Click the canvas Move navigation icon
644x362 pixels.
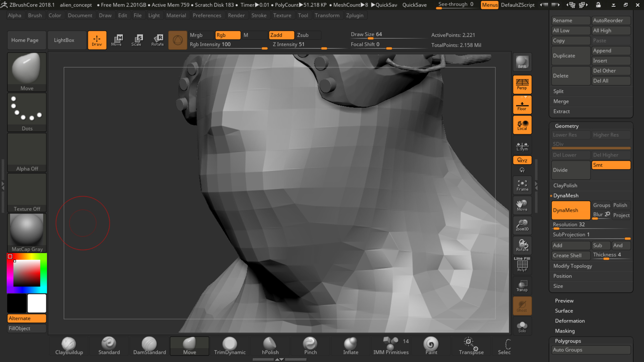(x=522, y=205)
